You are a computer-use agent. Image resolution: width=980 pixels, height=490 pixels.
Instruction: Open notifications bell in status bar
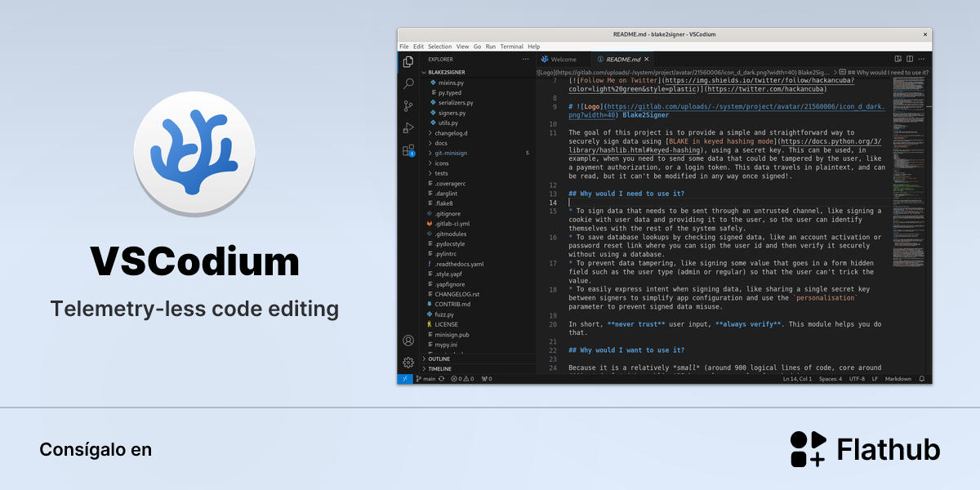(922, 379)
